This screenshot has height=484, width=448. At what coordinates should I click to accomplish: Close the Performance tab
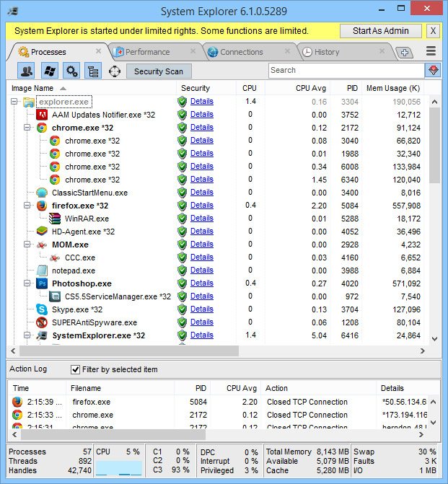pos(193,51)
